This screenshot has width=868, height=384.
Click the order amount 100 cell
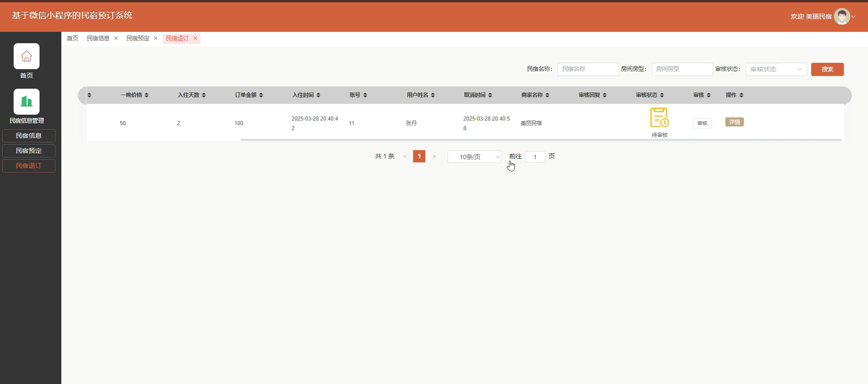pos(239,123)
